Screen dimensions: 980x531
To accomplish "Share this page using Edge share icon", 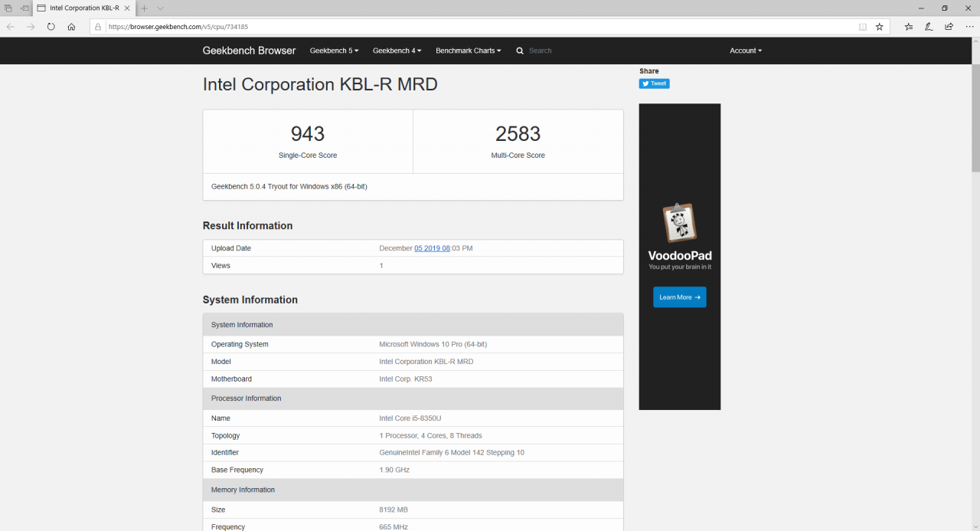I will click(x=949, y=26).
